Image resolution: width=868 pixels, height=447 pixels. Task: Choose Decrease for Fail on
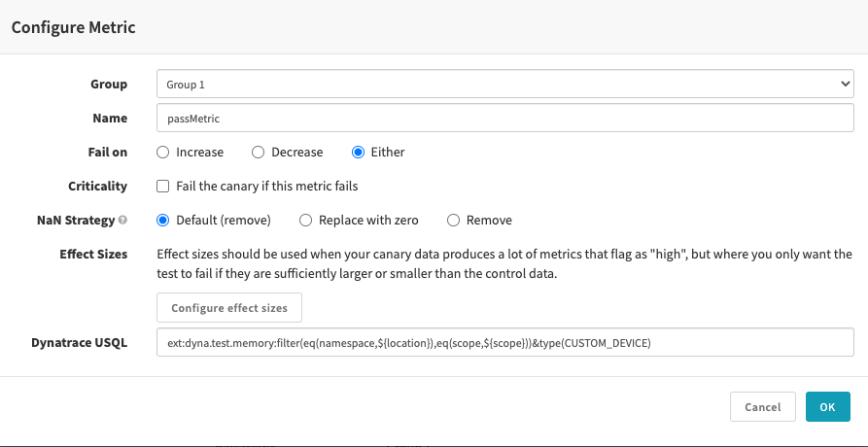pos(258,153)
